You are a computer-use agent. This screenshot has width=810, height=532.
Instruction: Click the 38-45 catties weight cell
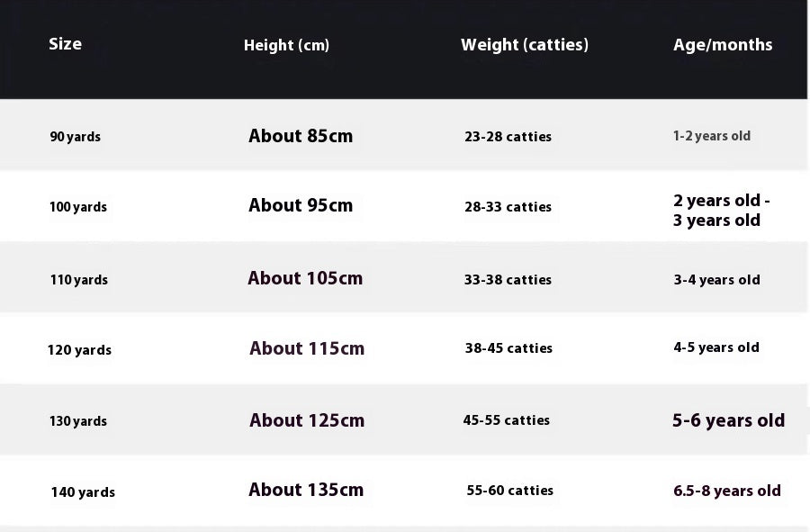click(508, 348)
